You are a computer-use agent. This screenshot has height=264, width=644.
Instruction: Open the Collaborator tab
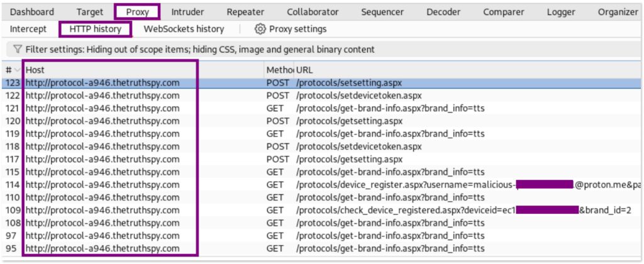tap(313, 12)
